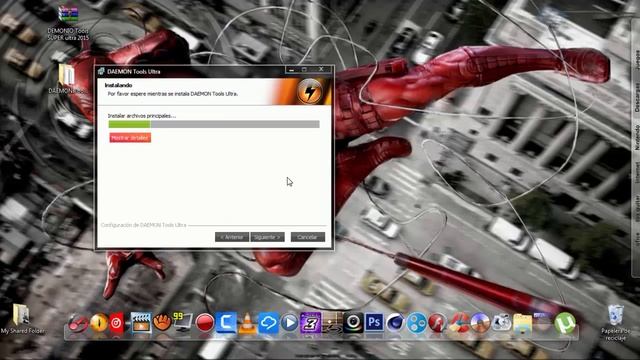This screenshot has width=640, height=360.
Task: Launch the blue play button app in dock
Action: tap(289, 322)
